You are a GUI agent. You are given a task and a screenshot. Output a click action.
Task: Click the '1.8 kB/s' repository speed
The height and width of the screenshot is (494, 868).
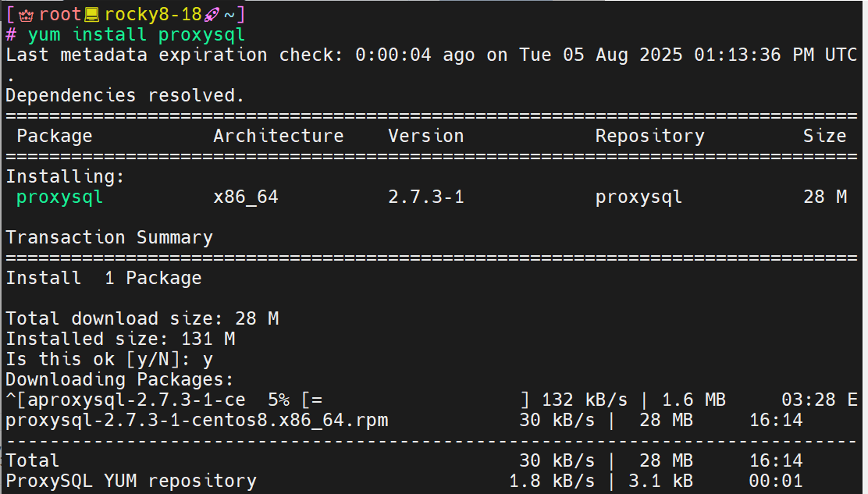tap(552, 482)
